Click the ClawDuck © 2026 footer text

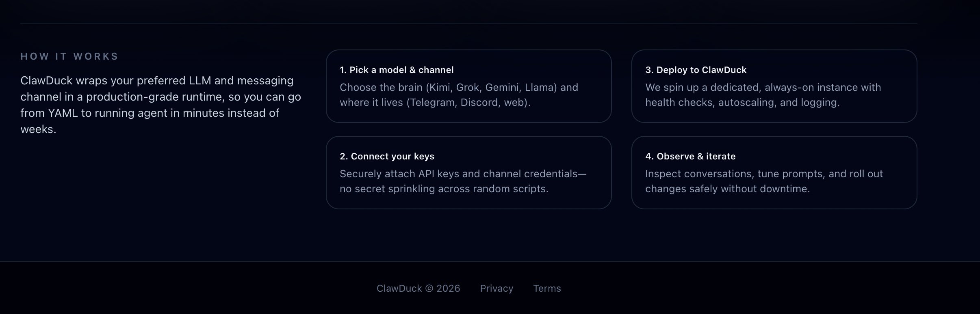(x=418, y=288)
